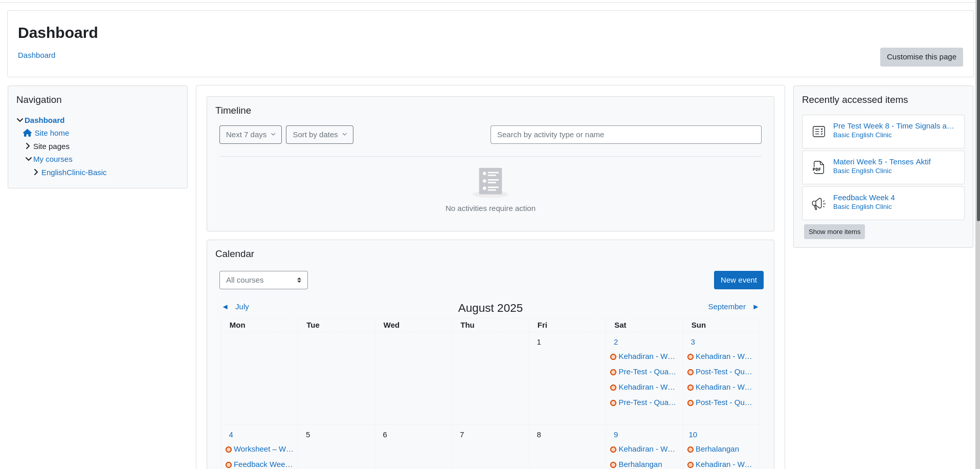Open My courses in navigation
Screen dimensions: 980x469
[53, 159]
